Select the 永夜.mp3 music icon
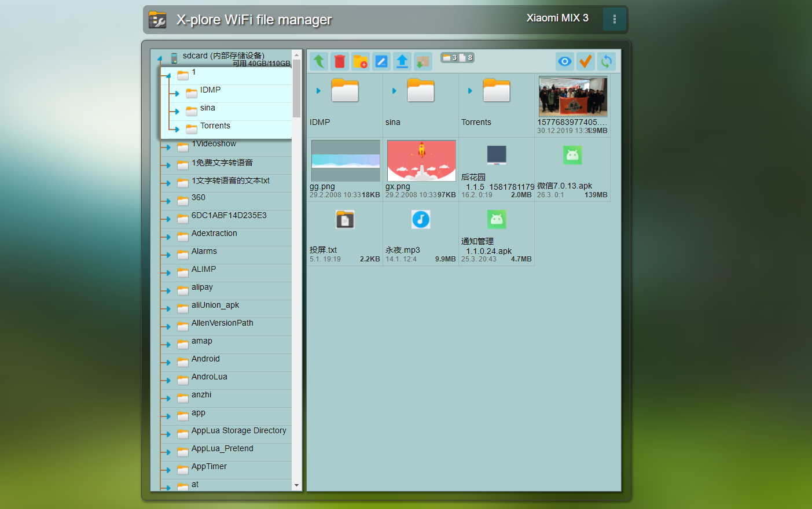 coord(421,219)
